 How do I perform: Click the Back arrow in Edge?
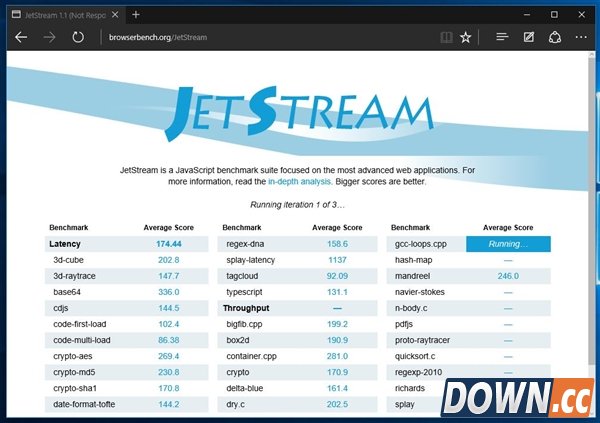coord(21,37)
